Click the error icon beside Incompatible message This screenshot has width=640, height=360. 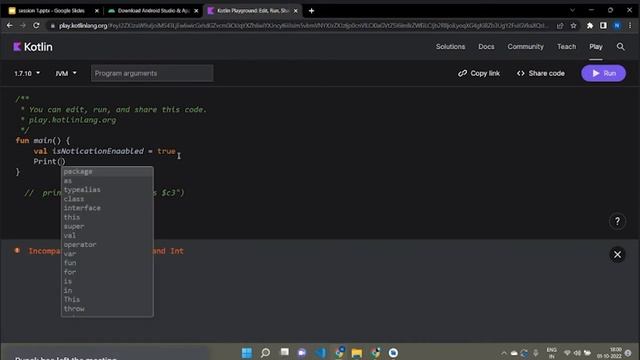[17, 251]
